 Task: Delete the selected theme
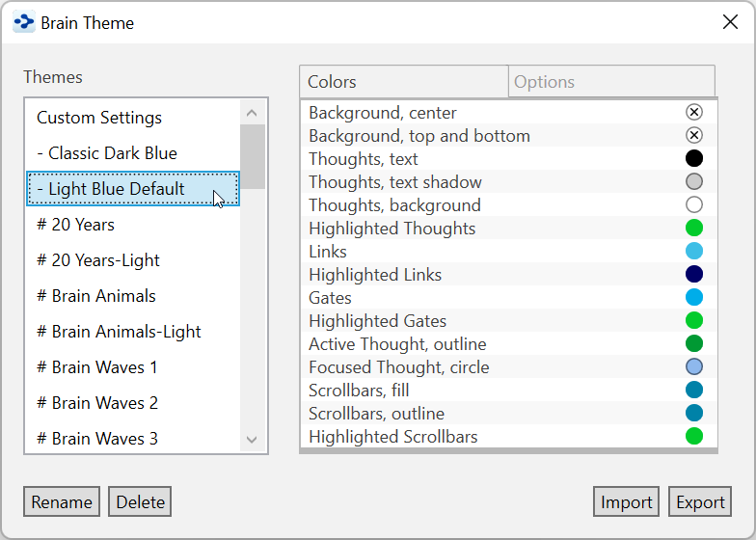click(x=140, y=501)
